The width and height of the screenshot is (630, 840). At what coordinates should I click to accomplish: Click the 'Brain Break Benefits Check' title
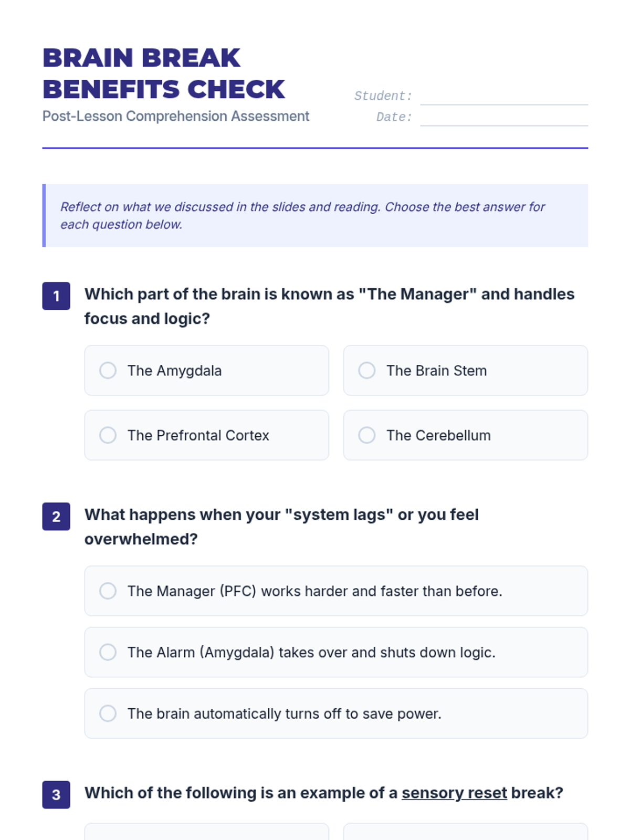tap(164, 73)
